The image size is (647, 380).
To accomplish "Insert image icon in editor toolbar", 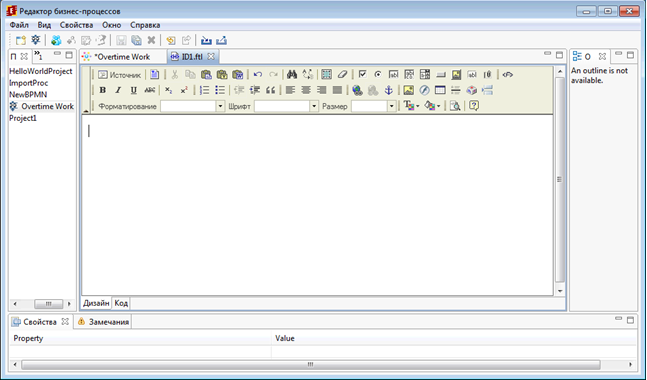I will (x=409, y=90).
